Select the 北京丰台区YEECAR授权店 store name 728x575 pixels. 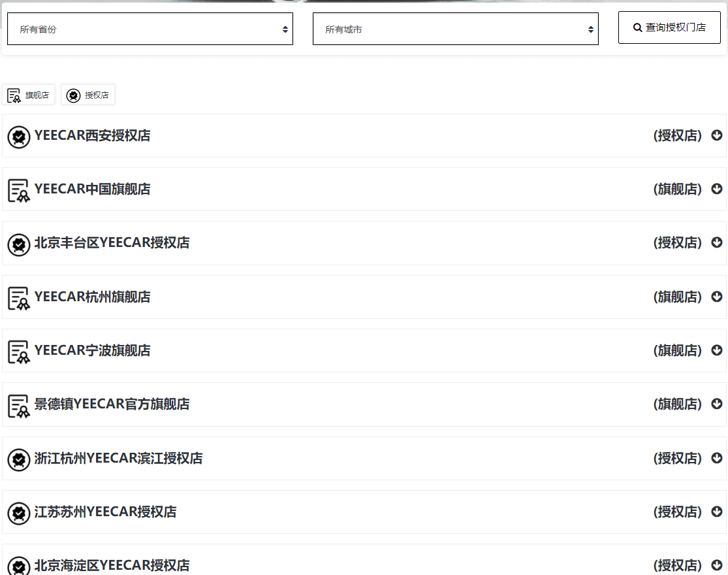[112, 243]
